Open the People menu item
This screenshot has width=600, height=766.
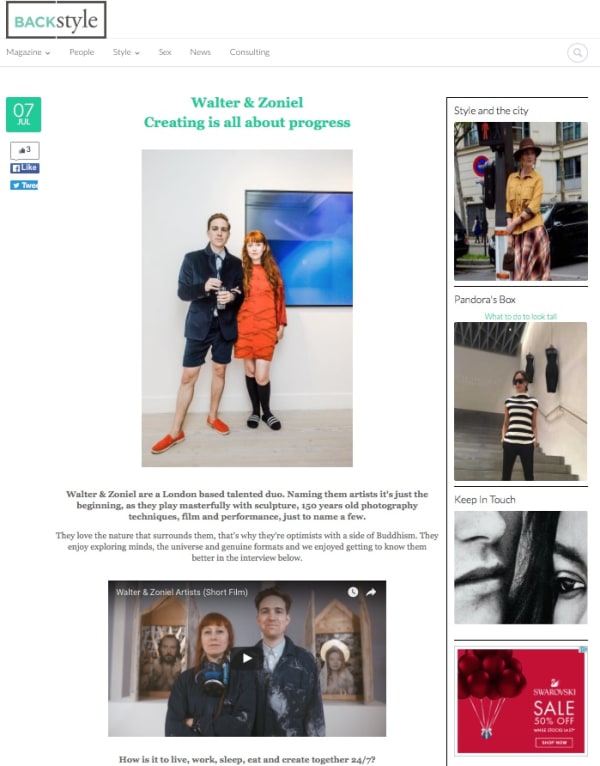point(82,52)
